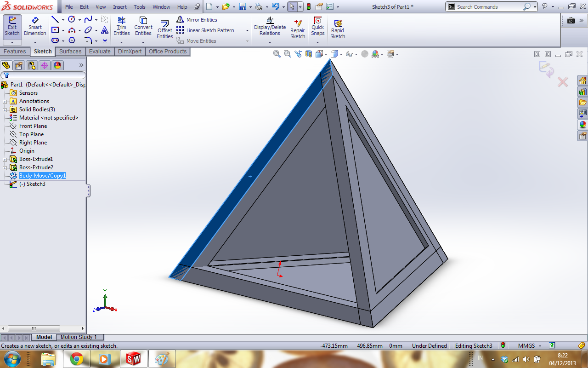Click Rebuild traffic light icon
This screenshot has width=588, height=368.
[308, 7]
